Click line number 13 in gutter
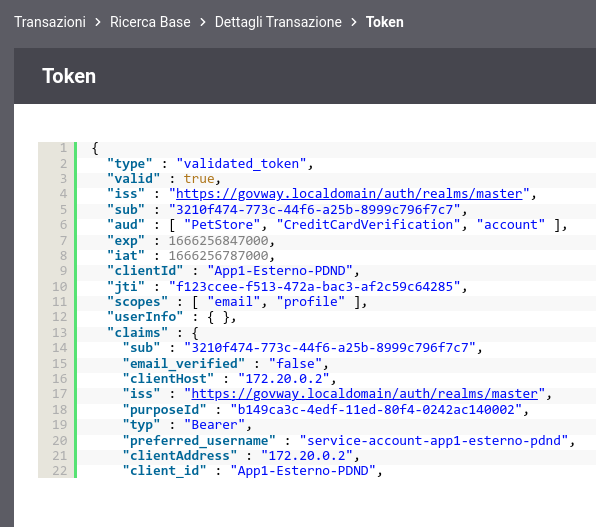Image resolution: width=596 pixels, height=527 pixels. click(x=60, y=333)
